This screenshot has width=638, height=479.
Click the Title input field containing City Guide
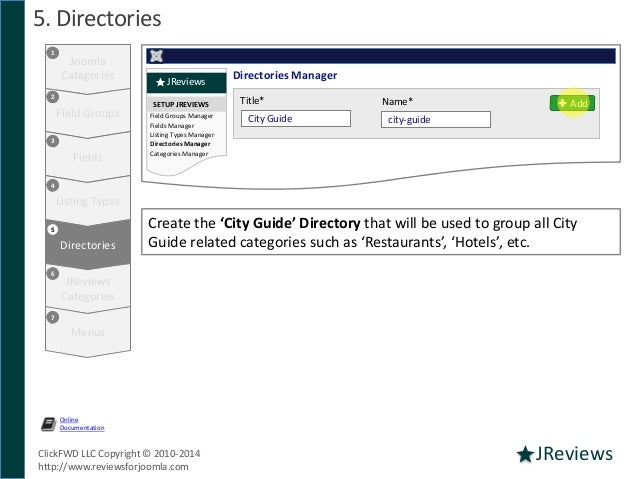[295, 118]
